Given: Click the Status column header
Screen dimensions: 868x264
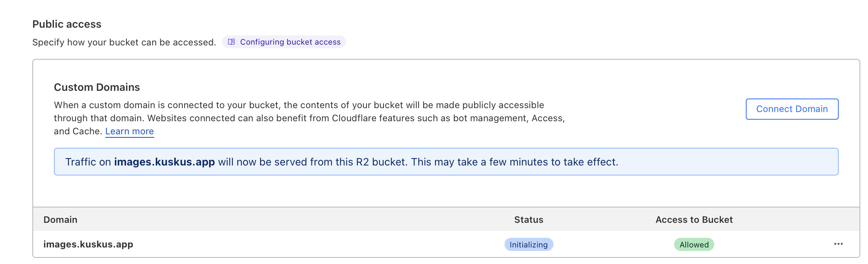Looking at the screenshot, I should (528, 220).
